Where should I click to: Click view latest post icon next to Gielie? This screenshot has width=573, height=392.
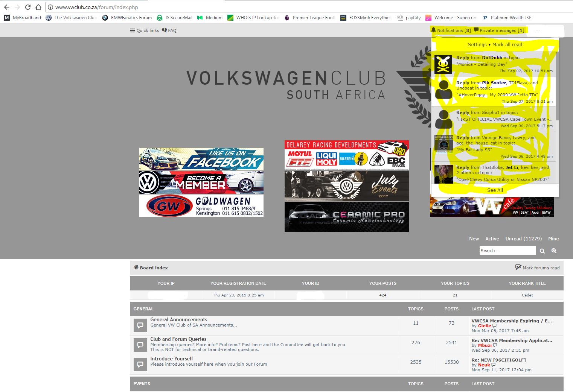495,326
